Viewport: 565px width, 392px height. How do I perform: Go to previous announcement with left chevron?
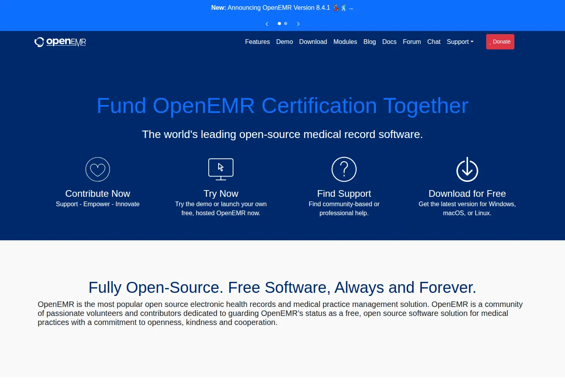(x=267, y=24)
